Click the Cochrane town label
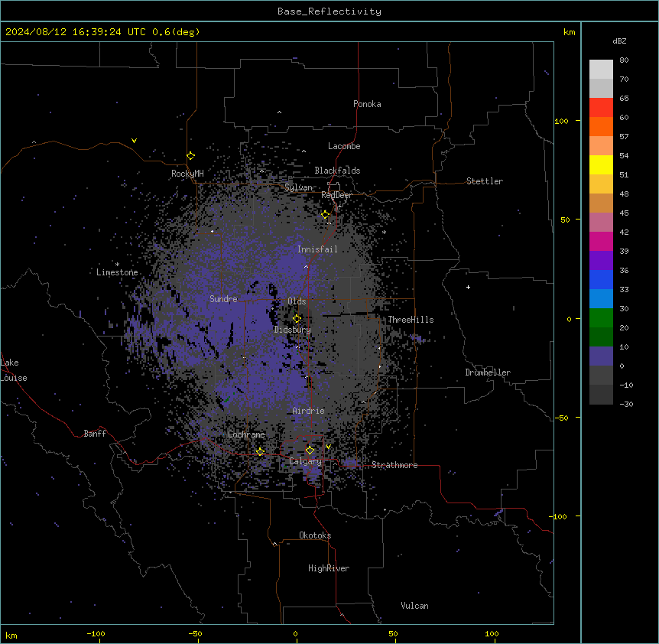The image size is (659, 644). (246, 434)
